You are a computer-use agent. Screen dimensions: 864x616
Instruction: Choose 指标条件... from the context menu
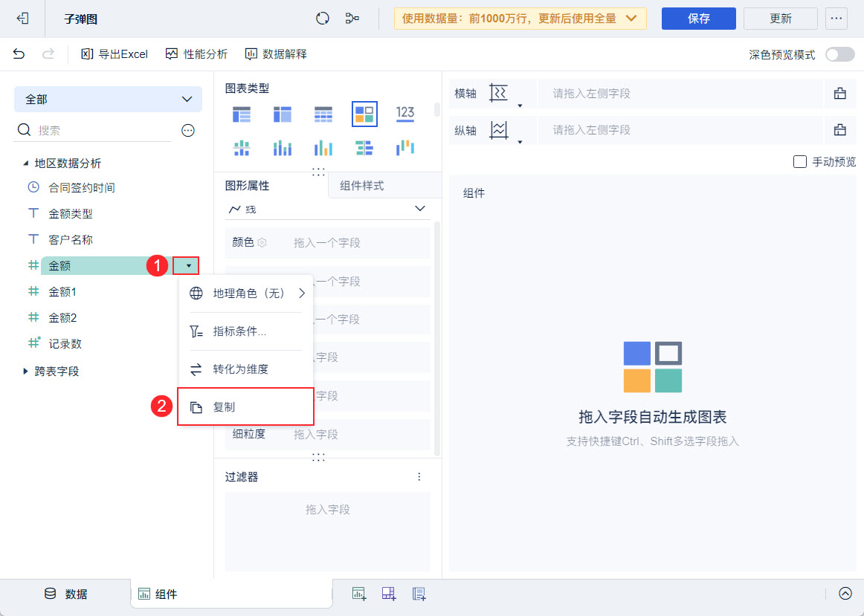coord(246,331)
